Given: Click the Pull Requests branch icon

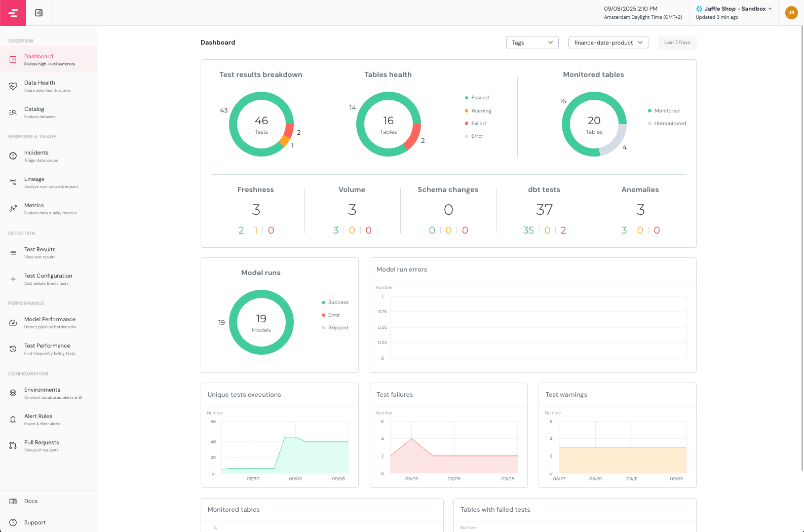Looking at the screenshot, I should click(13, 446).
